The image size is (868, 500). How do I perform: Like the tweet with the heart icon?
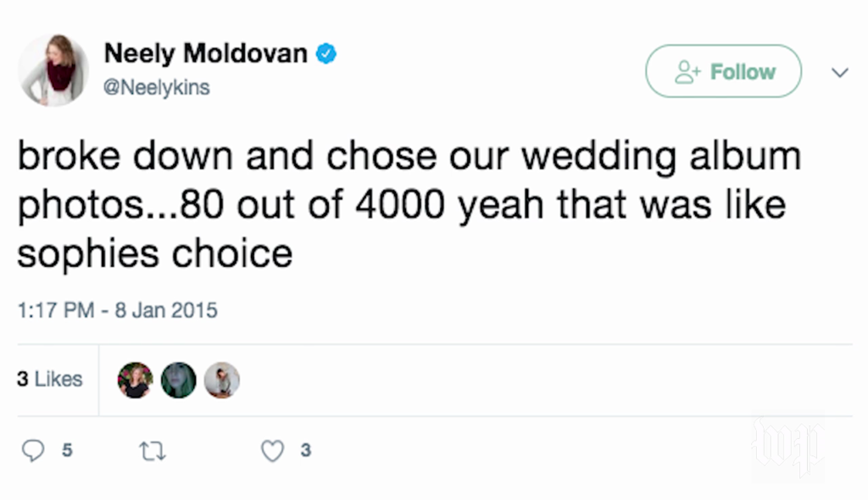click(272, 452)
